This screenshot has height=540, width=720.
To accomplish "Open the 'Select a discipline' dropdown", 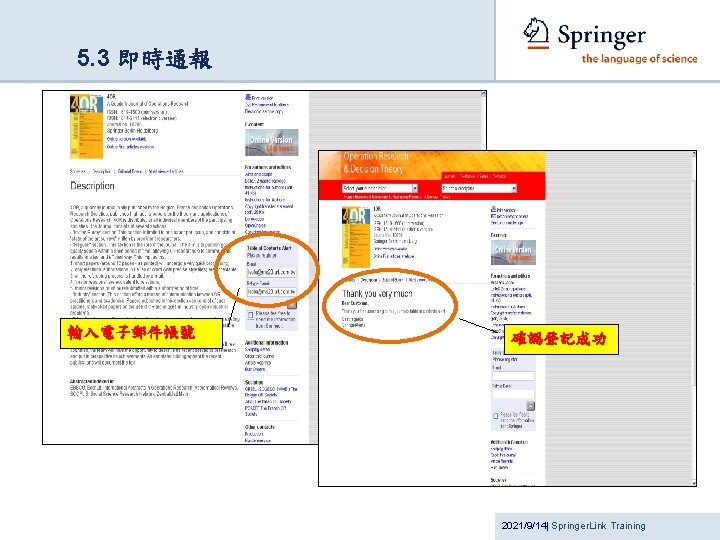I will [x=479, y=188].
